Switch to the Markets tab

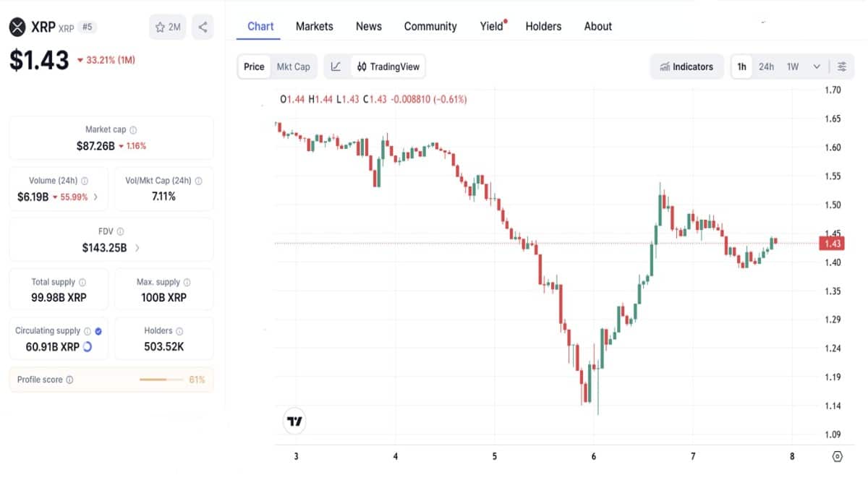coord(314,26)
